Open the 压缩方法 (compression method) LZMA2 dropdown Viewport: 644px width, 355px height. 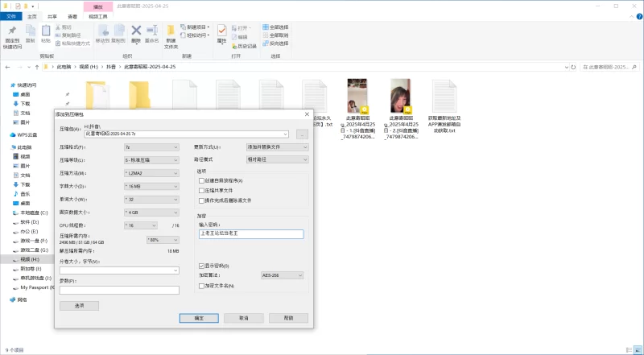pos(151,173)
